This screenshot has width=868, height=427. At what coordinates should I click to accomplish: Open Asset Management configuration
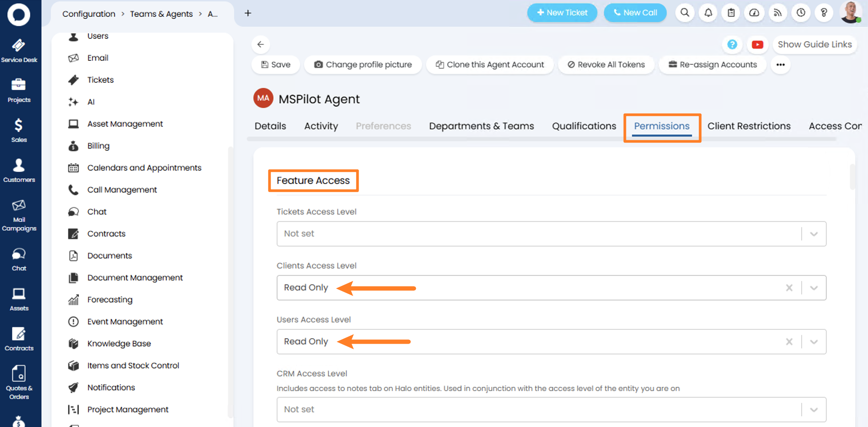[125, 124]
